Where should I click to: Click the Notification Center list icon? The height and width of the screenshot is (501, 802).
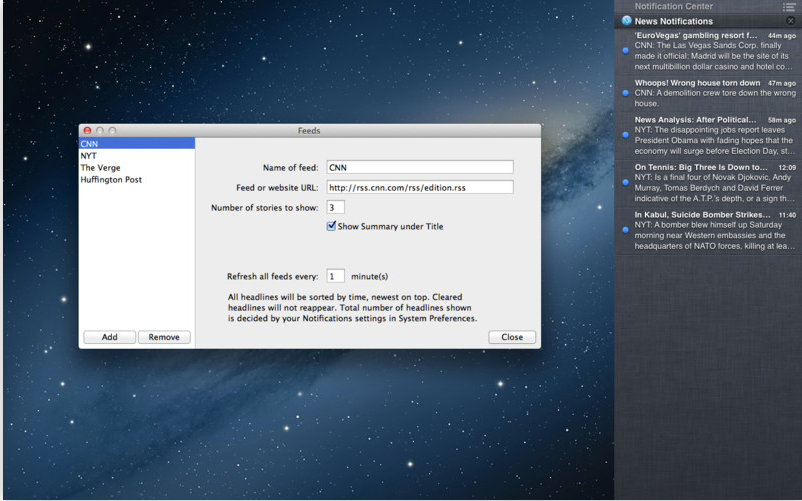click(x=789, y=6)
